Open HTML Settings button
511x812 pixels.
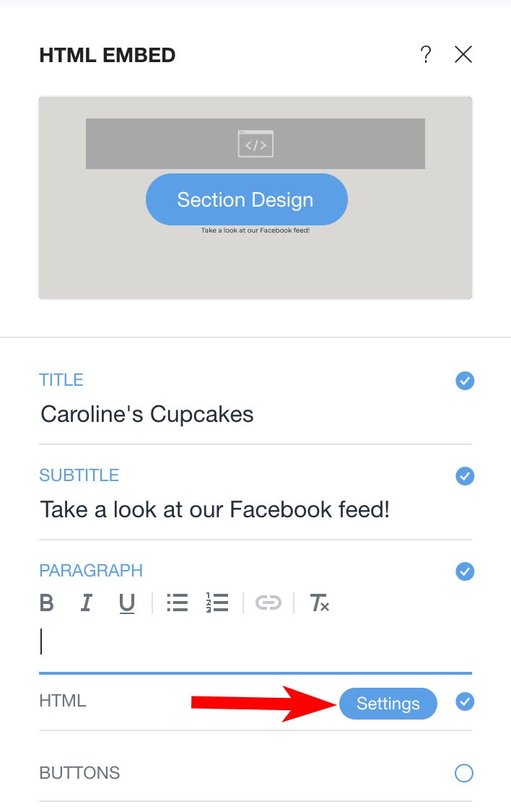[388, 703]
